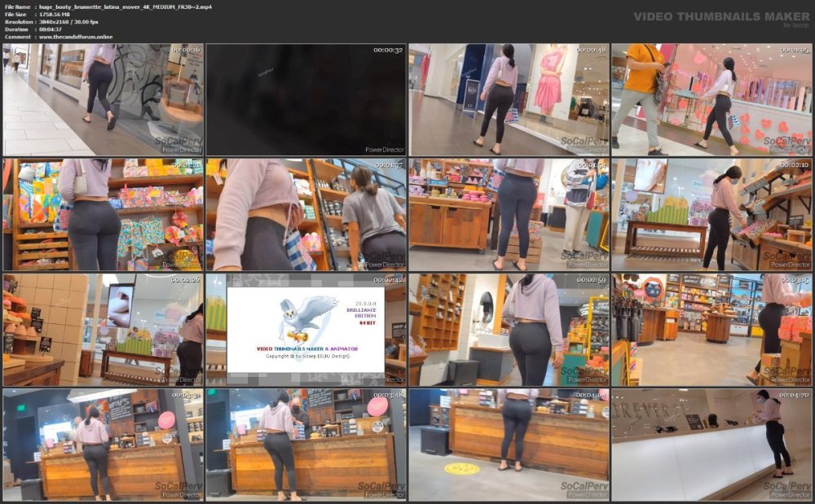
Task: Click the comment URL www.thecandidforum.online
Action: pyautogui.click(x=76, y=37)
